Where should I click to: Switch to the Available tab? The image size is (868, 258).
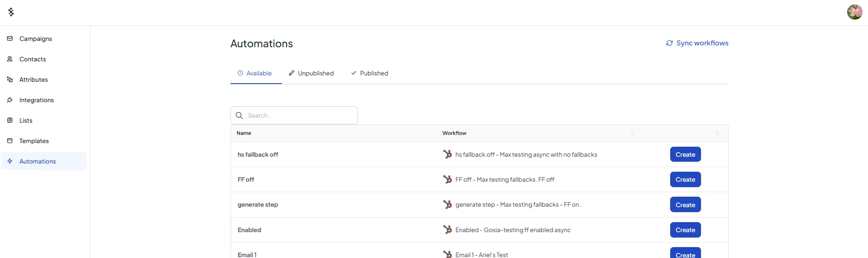[x=255, y=73]
